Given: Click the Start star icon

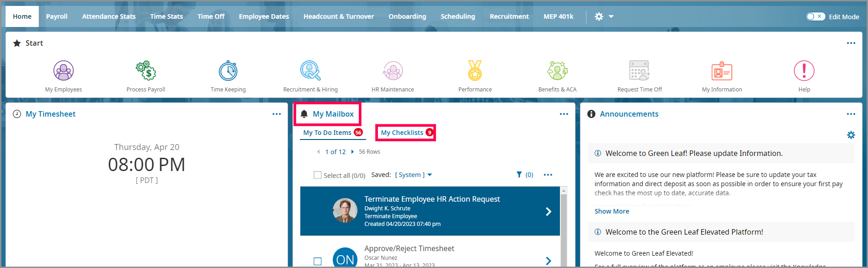Looking at the screenshot, I should 17,43.
